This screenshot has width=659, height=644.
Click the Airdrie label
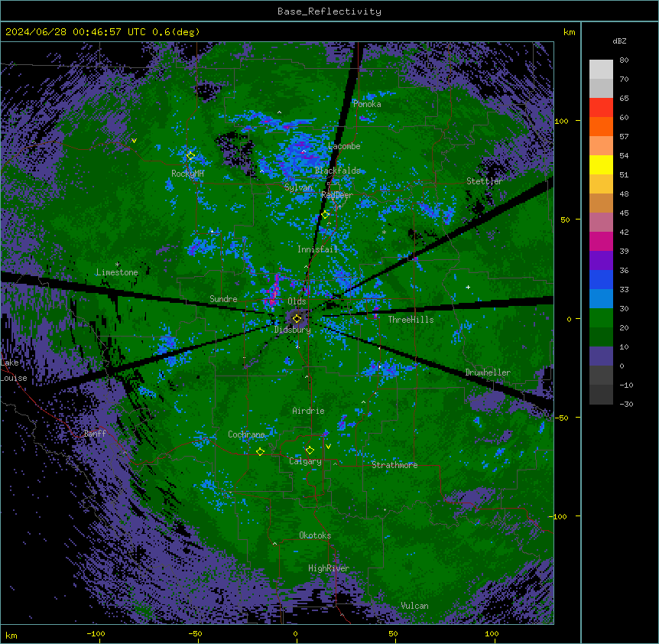point(308,411)
